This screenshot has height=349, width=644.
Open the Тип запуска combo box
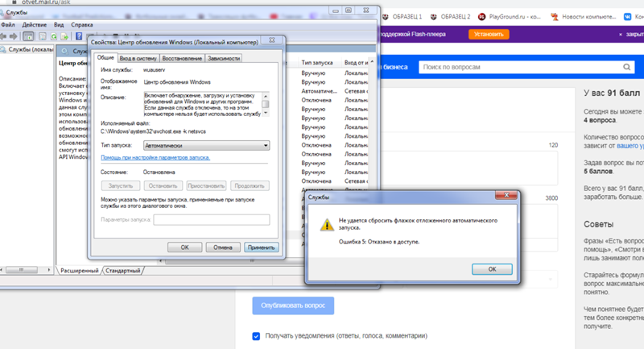(206, 146)
